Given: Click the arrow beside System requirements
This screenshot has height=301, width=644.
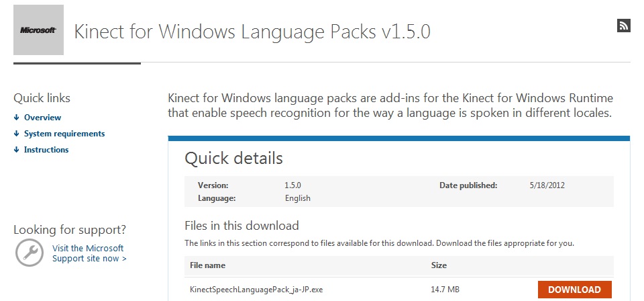Looking at the screenshot, I should (17, 134).
